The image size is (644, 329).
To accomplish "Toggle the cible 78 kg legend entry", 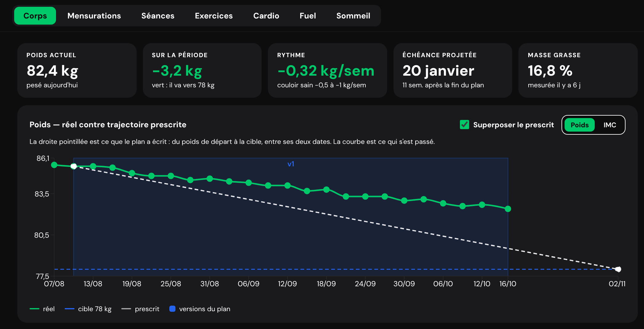I will (88, 309).
